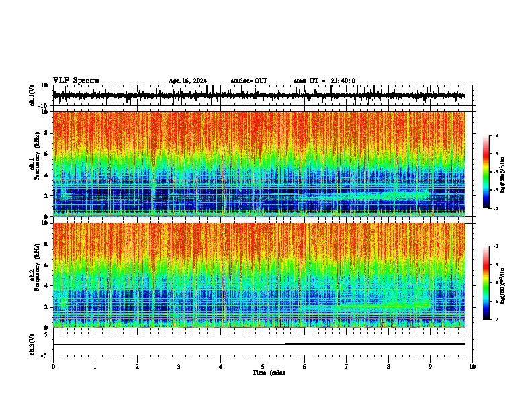Click the "station=OUI" header label
This screenshot has height=411, width=532.
click(x=249, y=81)
